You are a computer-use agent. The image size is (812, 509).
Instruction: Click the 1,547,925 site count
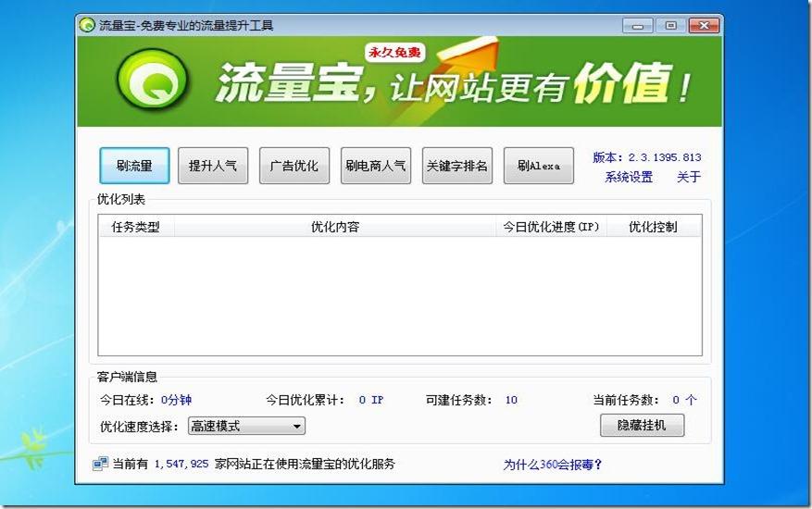click(181, 464)
